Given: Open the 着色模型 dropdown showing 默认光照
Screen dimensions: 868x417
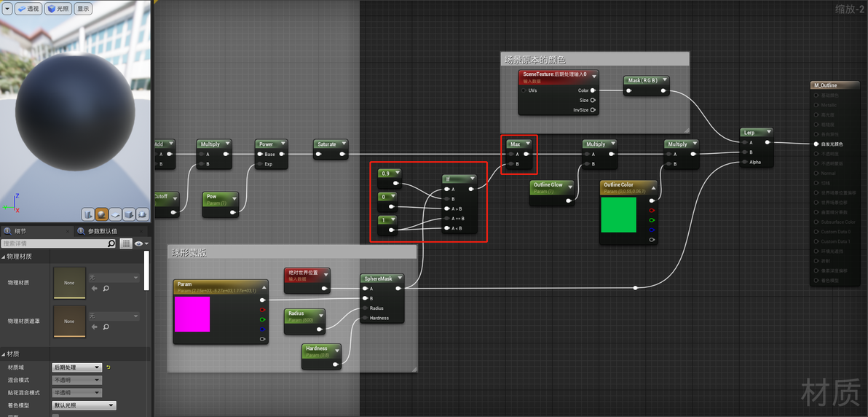Looking at the screenshot, I should pyautogui.click(x=84, y=406).
